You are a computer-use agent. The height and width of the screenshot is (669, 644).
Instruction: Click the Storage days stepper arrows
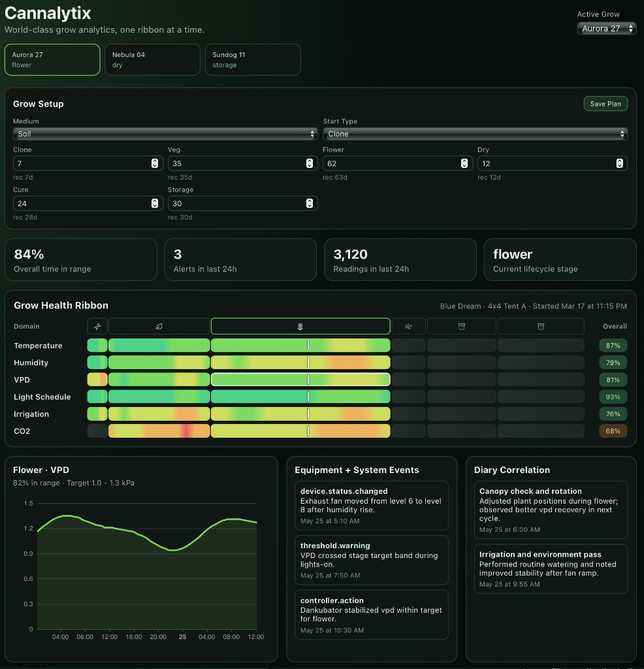coord(310,204)
